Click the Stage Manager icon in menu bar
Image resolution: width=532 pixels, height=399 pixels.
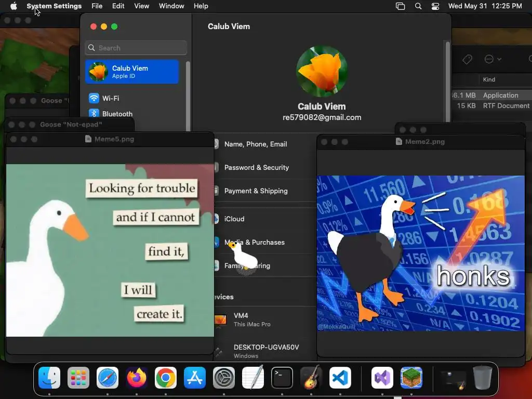point(401,6)
